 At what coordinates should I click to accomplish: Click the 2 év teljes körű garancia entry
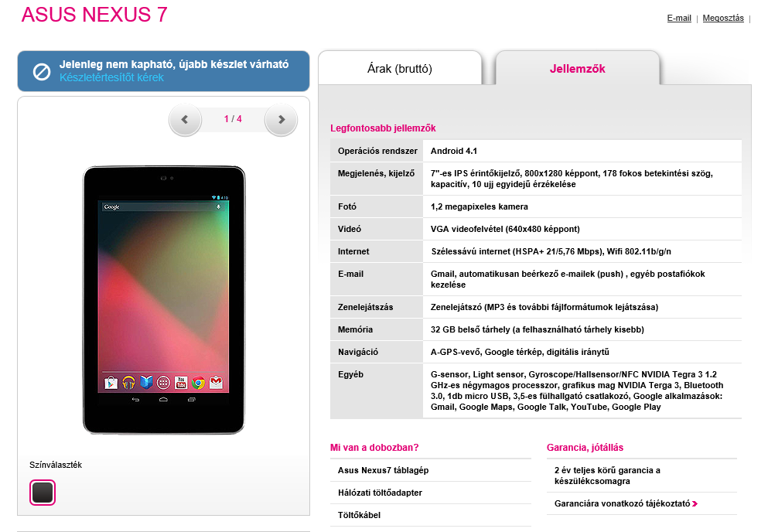(607, 476)
